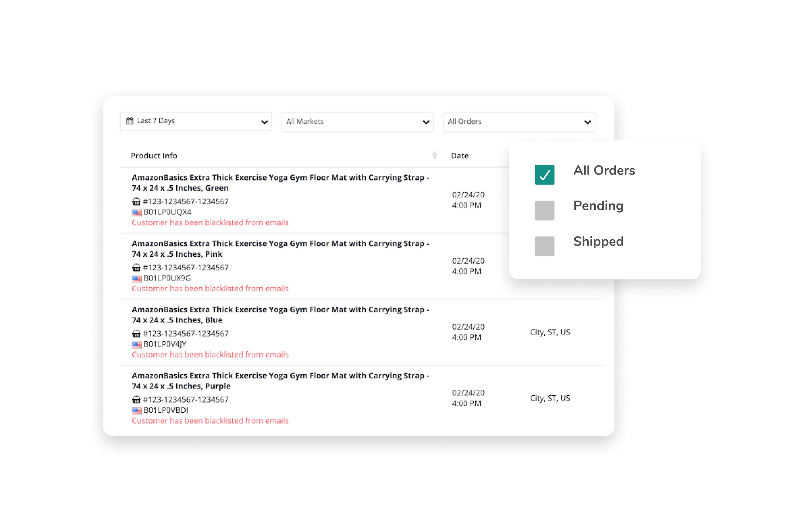This screenshot has height=532, width=804.
Task: Click the calendar icon in the date filter
Action: (x=130, y=120)
